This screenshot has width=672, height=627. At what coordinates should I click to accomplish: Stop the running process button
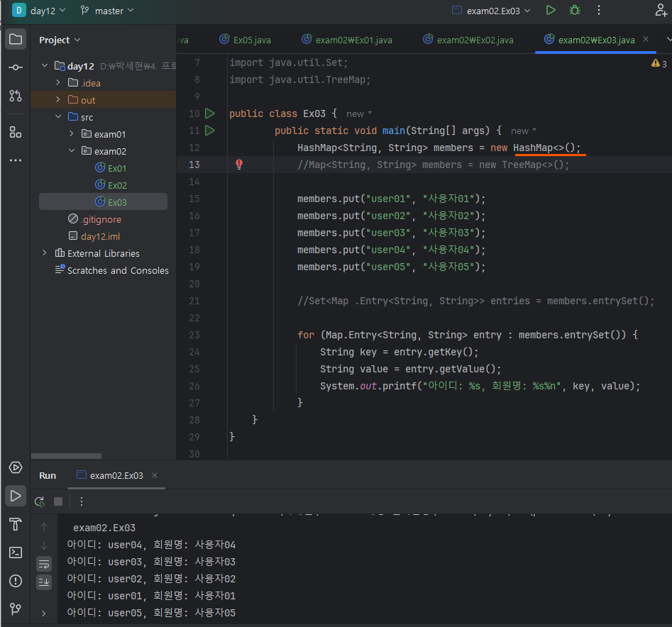[x=58, y=501]
